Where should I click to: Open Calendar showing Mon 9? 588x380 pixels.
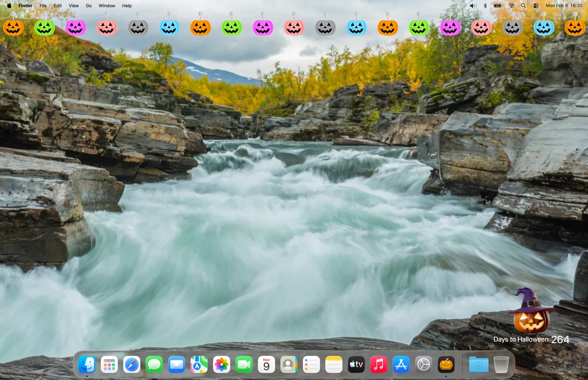coord(266,364)
